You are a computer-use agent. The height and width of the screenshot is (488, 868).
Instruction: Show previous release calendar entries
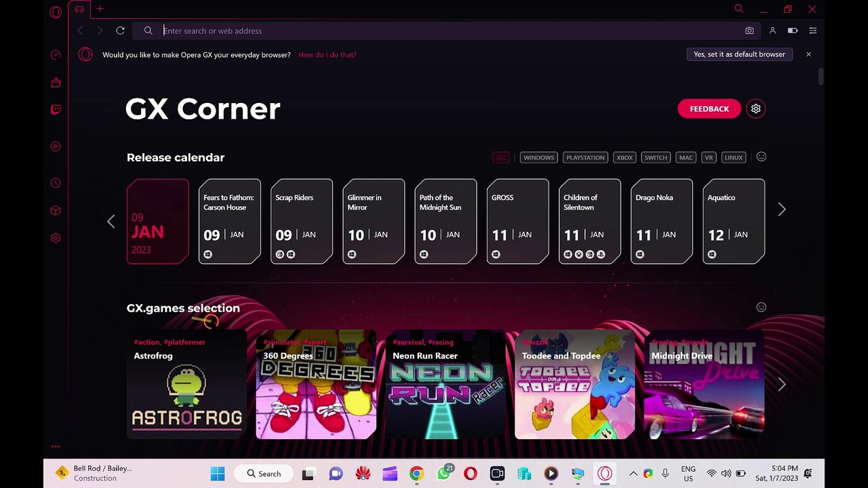(111, 222)
